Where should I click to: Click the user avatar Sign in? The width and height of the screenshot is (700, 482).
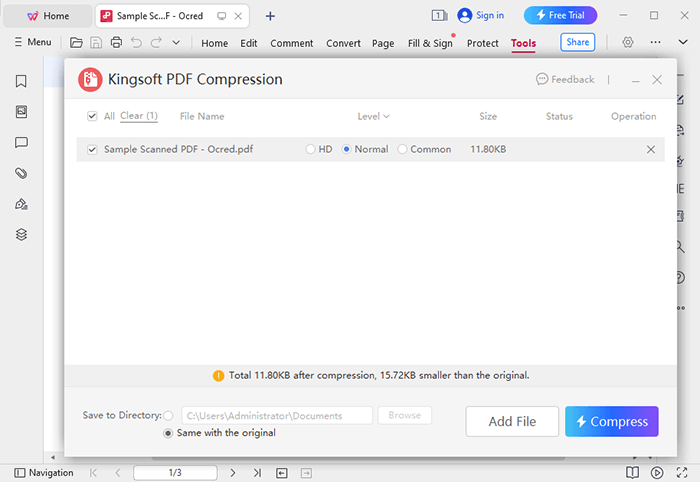[x=481, y=16]
